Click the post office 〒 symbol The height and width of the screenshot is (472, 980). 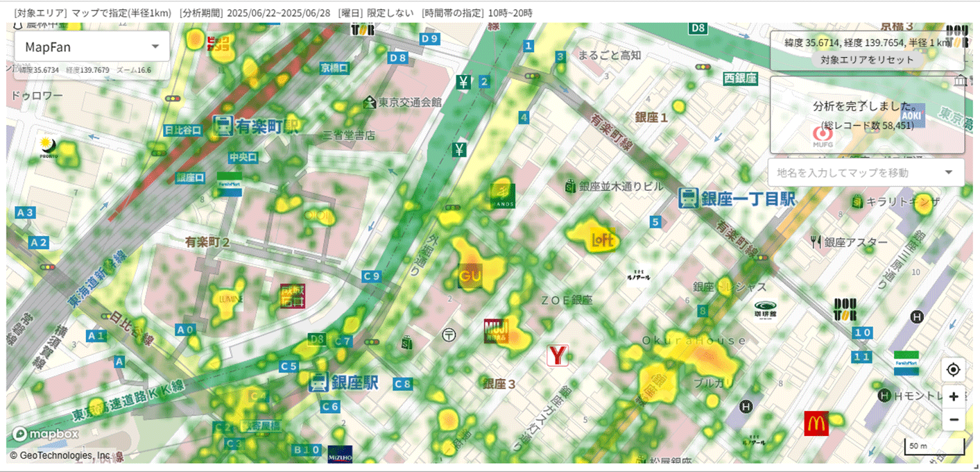pos(449,335)
